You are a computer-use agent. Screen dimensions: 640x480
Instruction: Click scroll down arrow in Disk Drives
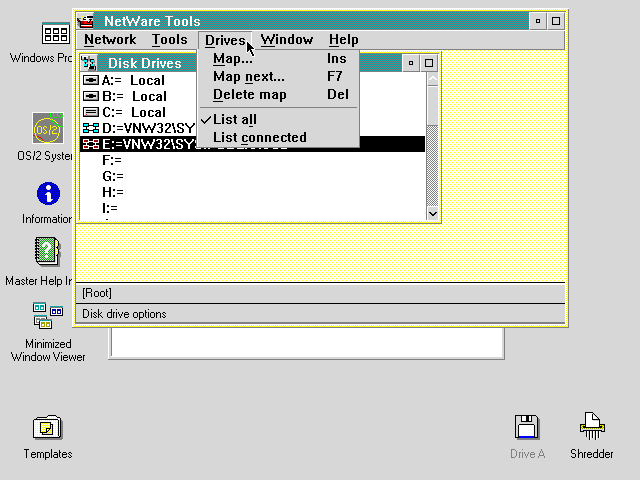point(433,213)
